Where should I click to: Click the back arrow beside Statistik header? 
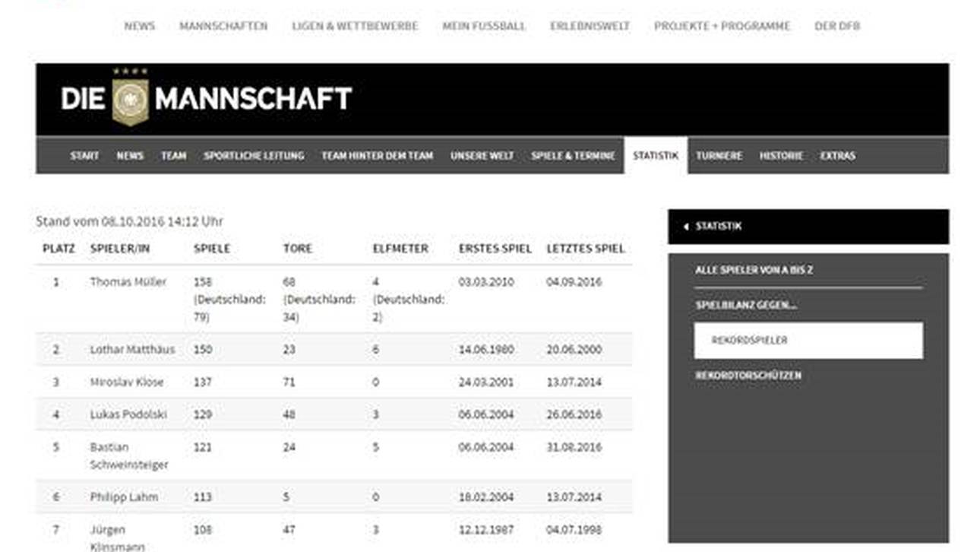(x=686, y=227)
